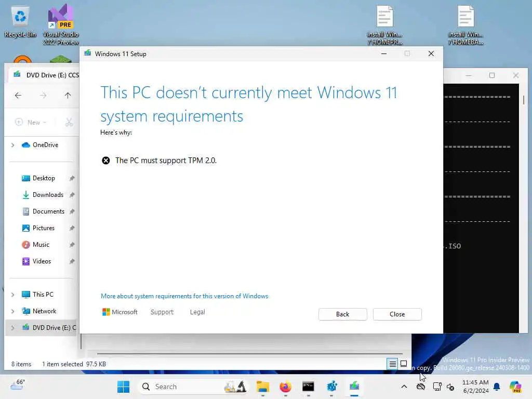Go back in File Explorer
The image size is (532, 399).
(18, 96)
